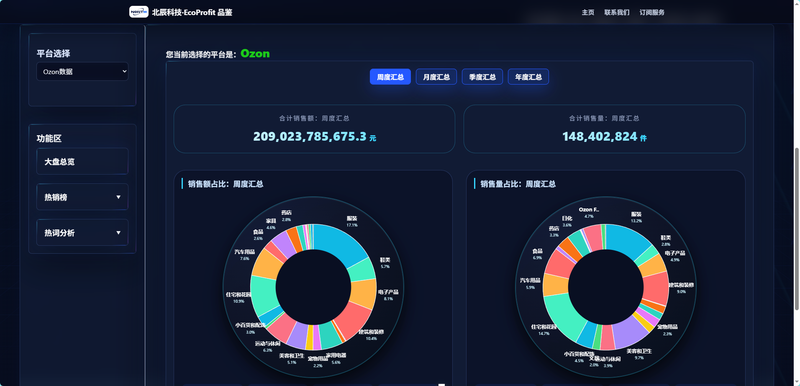Expand the 热销榜 menu arrow

pos(118,197)
